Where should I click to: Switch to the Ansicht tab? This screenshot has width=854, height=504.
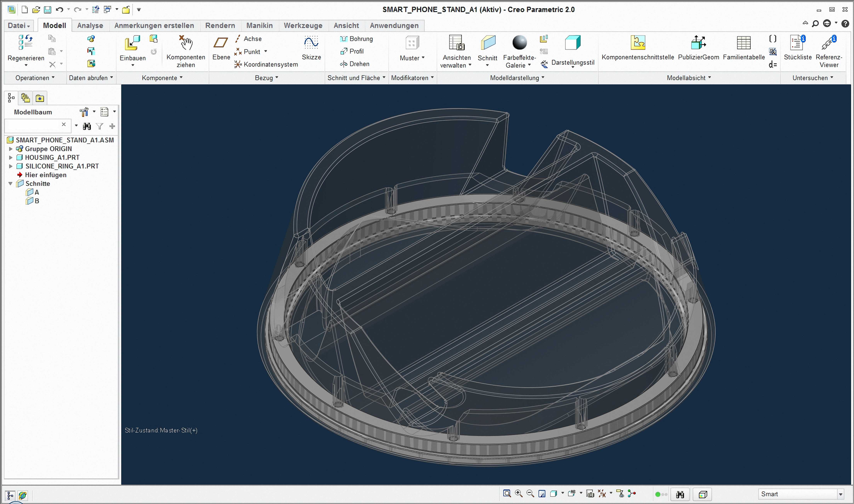pos(346,25)
